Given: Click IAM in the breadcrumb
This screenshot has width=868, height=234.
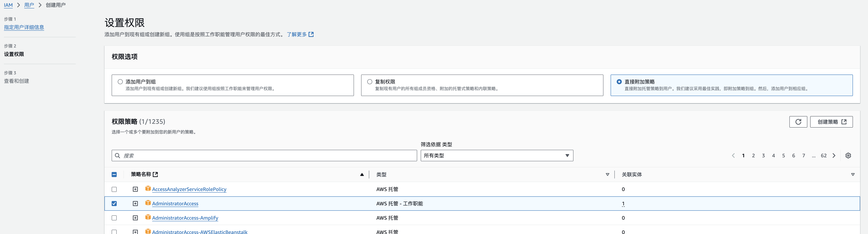Looking at the screenshot, I should click(x=8, y=5).
